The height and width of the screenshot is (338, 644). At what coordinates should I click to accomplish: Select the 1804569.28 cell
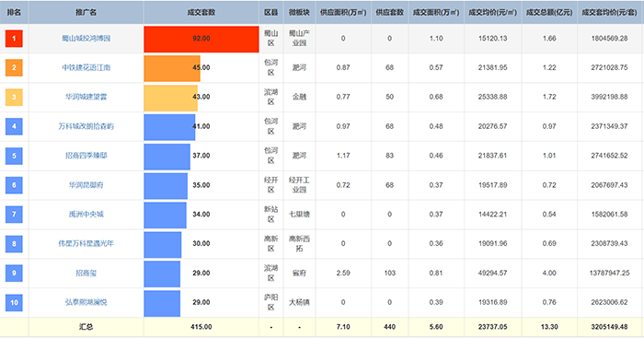click(x=609, y=39)
